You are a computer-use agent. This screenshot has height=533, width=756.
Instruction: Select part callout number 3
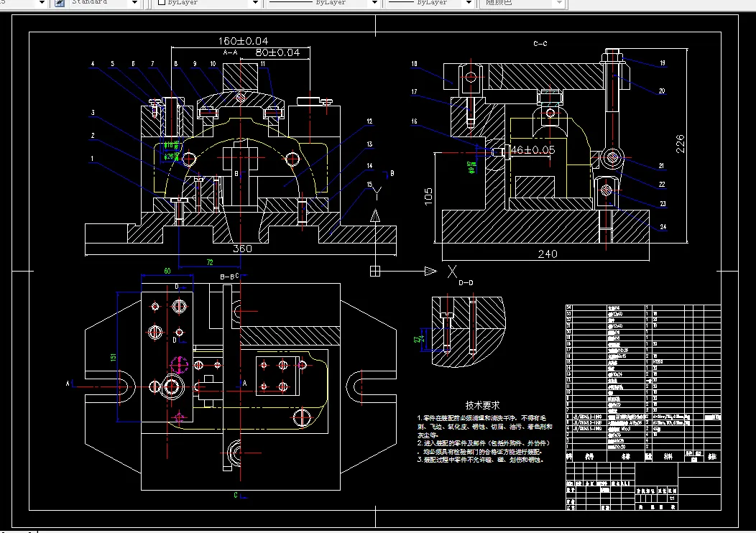(93, 113)
